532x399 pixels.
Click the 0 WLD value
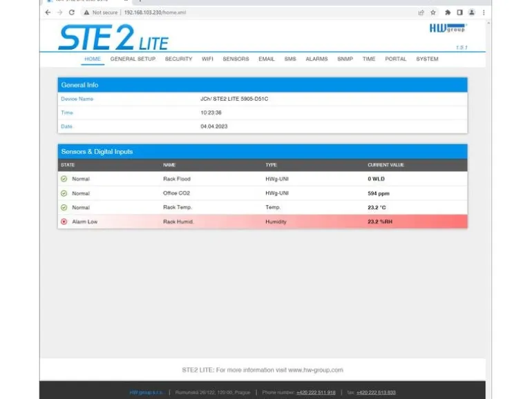coord(376,179)
